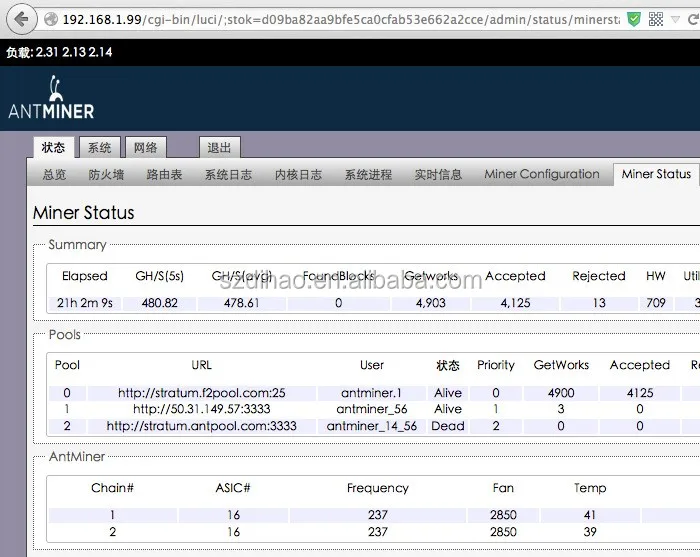Image resolution: width=700 pixels, height=557 pixels.
Task: Click the GH/S(5s) value 480.82
Action: pos(159,303)
